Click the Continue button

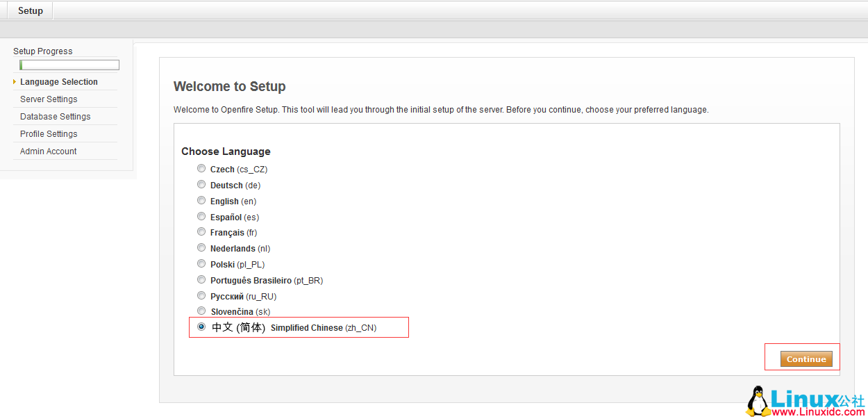(x=806, y=359)
